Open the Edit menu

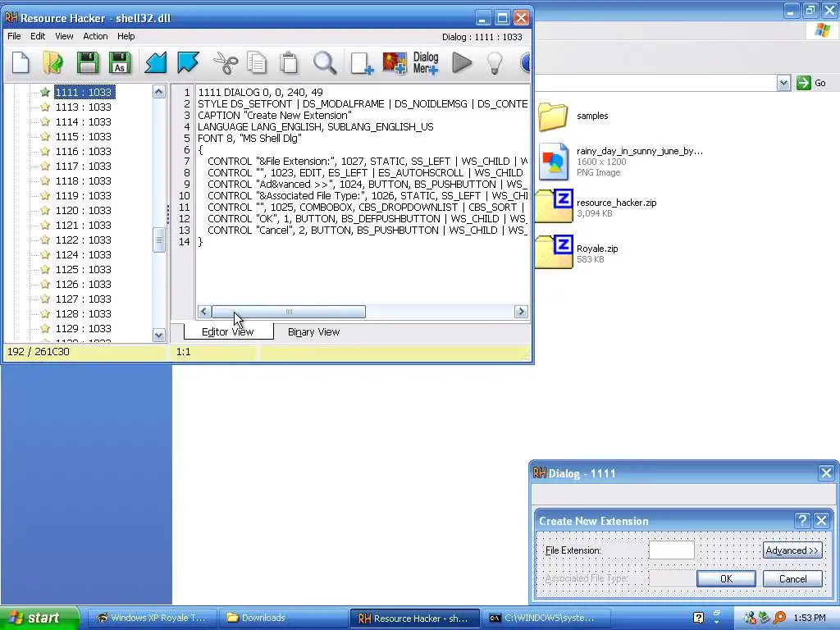pos(38,36)
